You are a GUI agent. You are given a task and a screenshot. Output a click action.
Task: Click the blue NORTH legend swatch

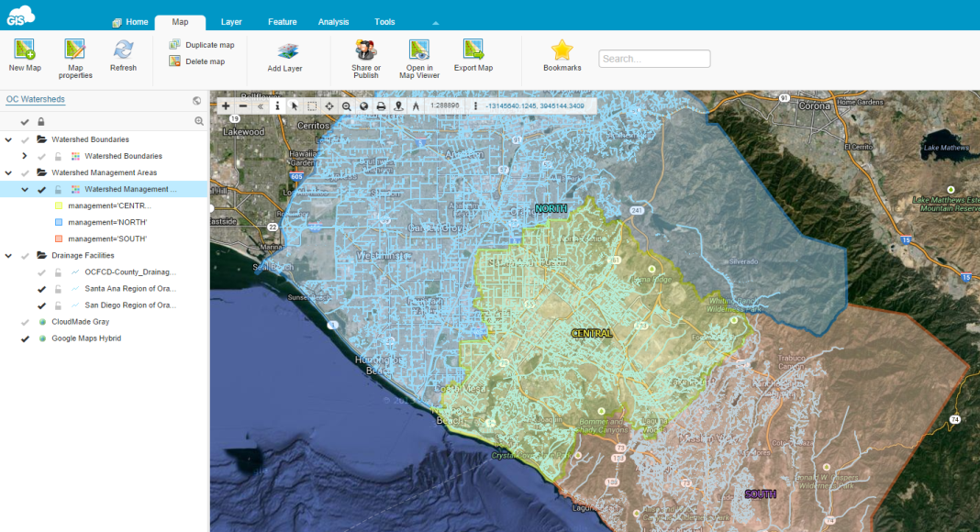pyautogui.click(x=58, y=222)
